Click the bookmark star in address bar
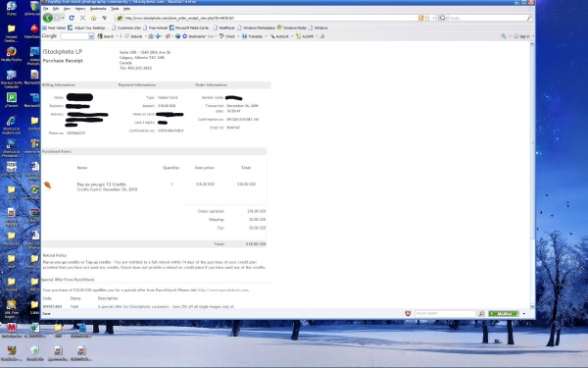The image size is (588, 368). coord(427,18)
